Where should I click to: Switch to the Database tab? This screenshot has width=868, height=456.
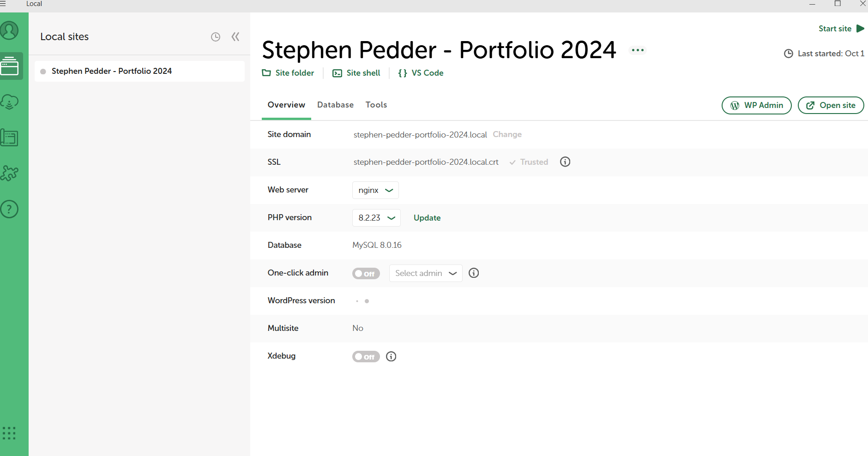coord(335,105)
